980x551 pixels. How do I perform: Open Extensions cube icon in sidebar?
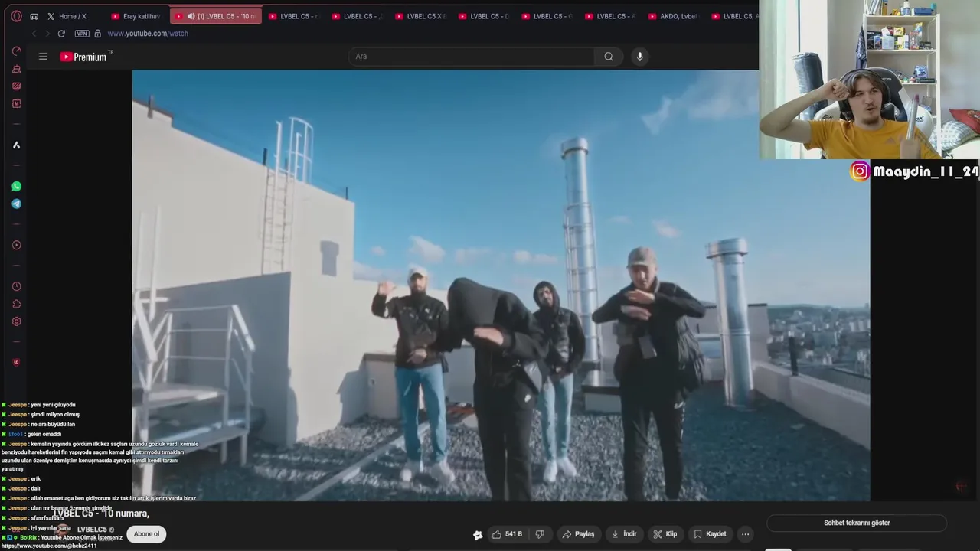tap(16, 304)
